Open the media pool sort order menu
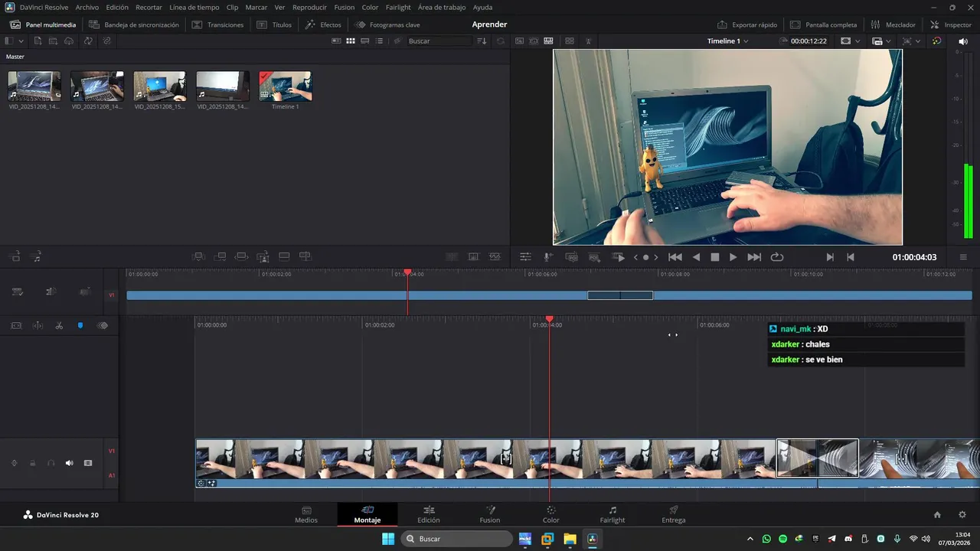 pos(482,41)
